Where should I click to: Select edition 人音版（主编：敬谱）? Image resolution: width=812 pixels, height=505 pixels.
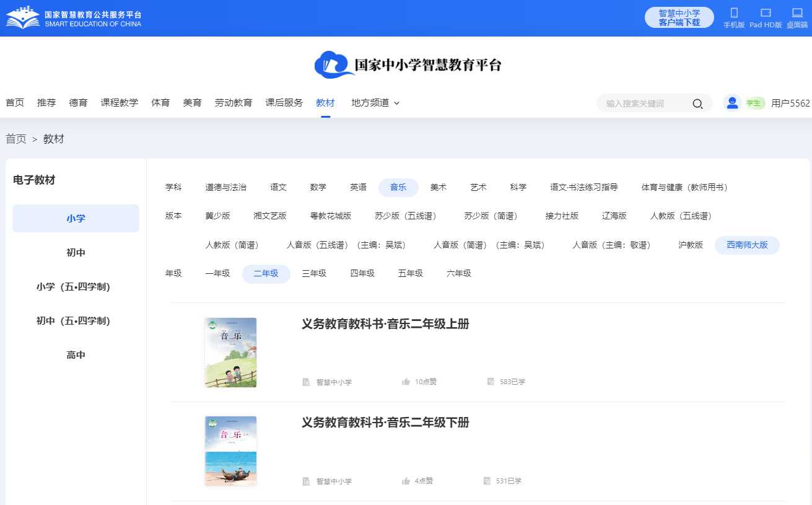click(x=614, y=245)
